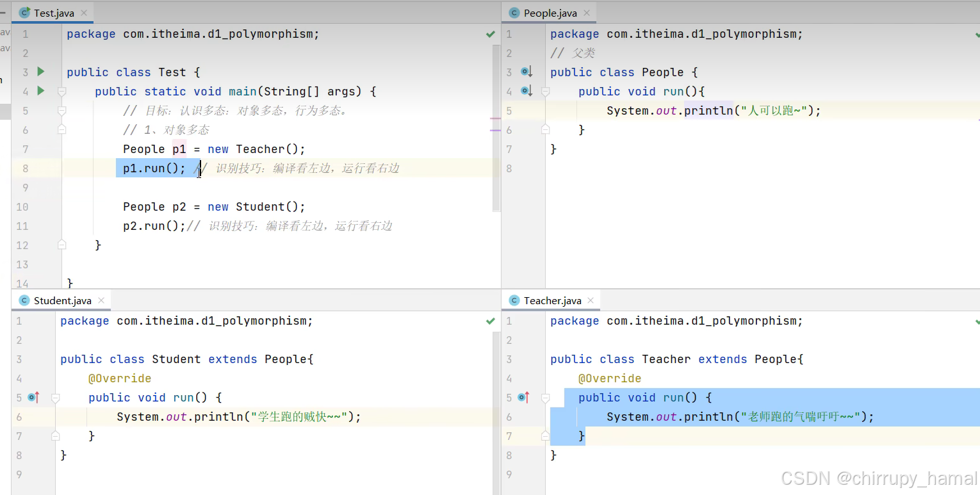The height and width of the screenshot is (495, 980).
Task: Click @Override annotation in Student.java
Action: [120, 378]
